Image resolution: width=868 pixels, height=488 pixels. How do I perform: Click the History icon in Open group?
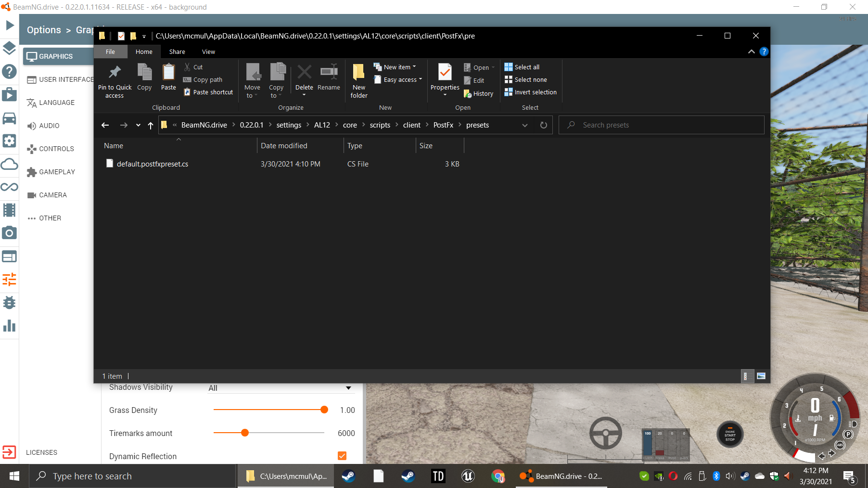click(x=479, y=93)
